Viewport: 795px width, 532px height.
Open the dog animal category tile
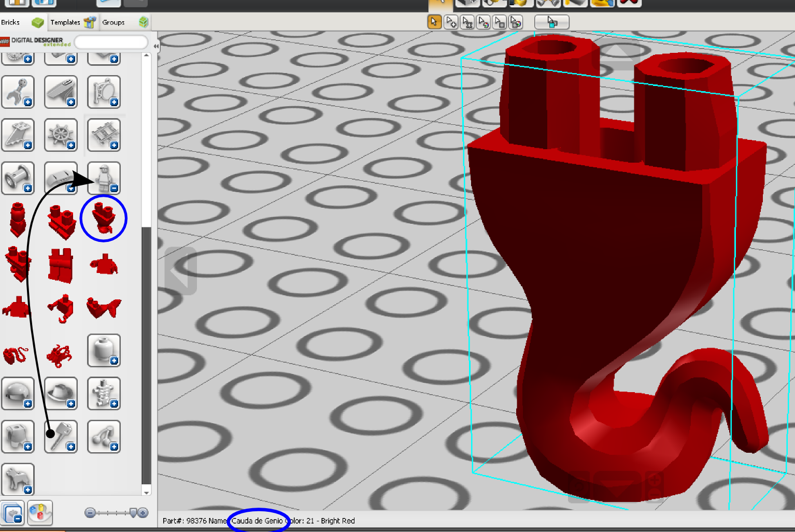tap(18, 480)
